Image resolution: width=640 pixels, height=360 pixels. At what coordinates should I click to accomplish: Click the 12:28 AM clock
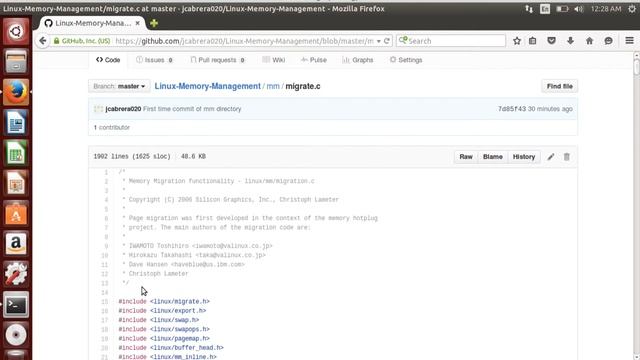[x=606, y=9]
